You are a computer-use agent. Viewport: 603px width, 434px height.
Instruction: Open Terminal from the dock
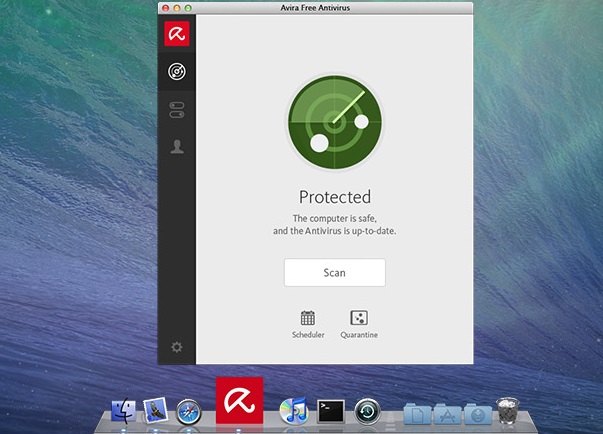coord(331,411)
